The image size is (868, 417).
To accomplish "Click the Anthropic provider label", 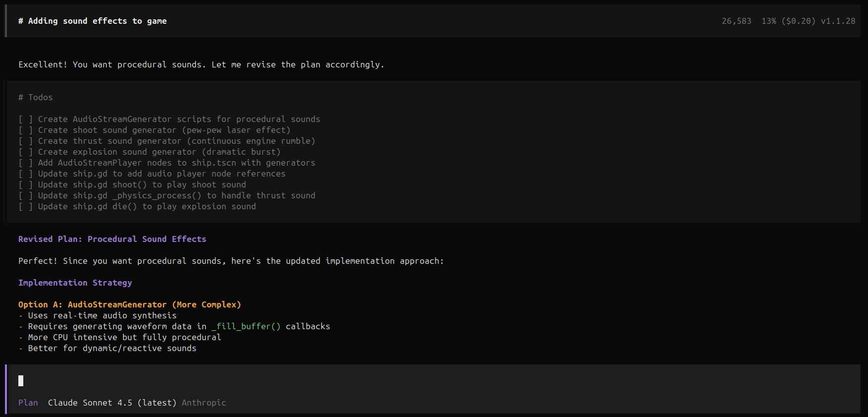I will coord(204,403).
